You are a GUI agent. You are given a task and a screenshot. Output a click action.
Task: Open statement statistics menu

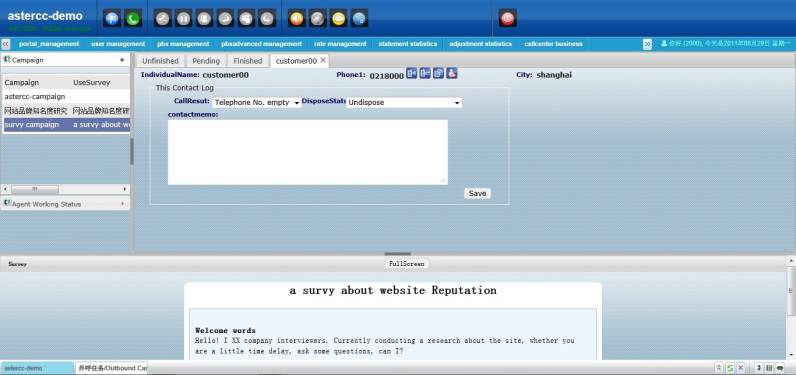click(x=408, y=44)
